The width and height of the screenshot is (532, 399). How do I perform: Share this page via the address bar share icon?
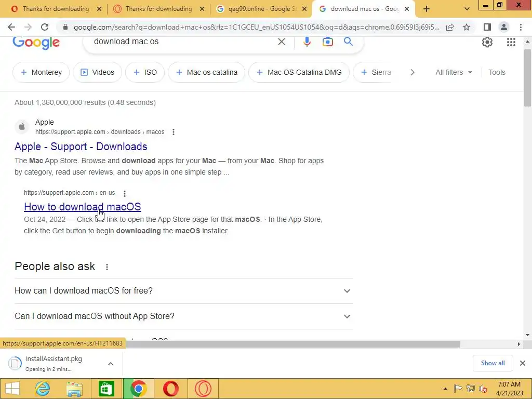coord(450,27)
